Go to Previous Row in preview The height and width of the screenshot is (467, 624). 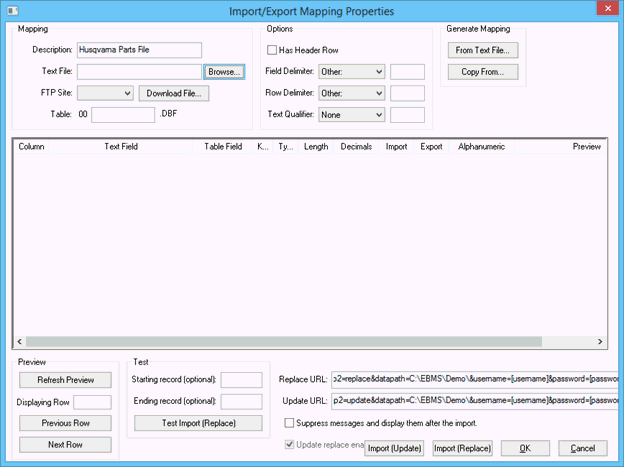click(66, 423)
